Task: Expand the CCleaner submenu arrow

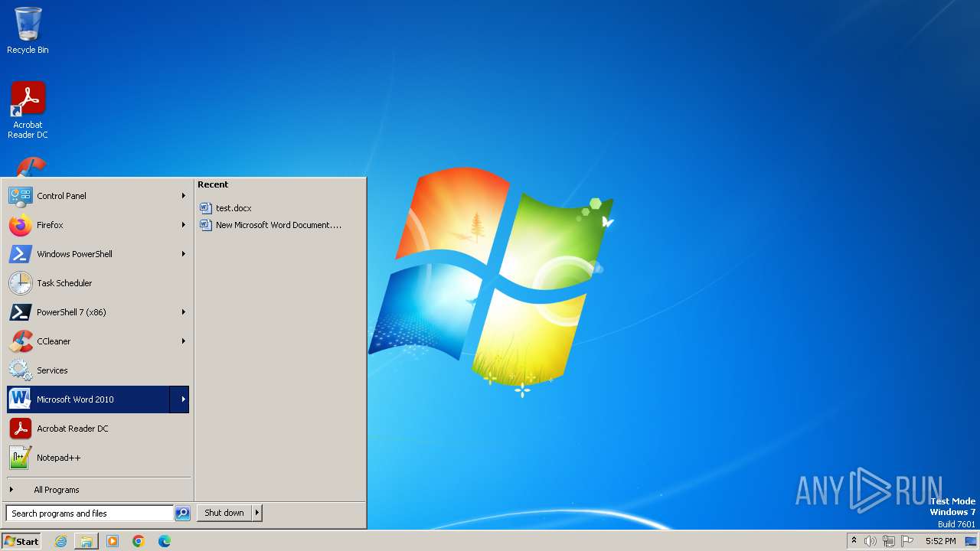Action: pos(183,341)
